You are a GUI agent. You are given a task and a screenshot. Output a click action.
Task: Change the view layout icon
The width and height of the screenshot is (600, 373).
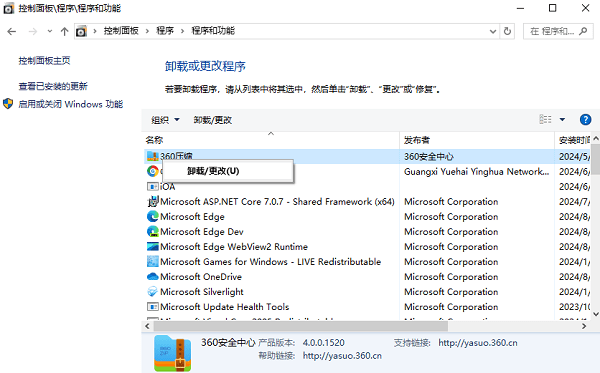tap(545, 119)
